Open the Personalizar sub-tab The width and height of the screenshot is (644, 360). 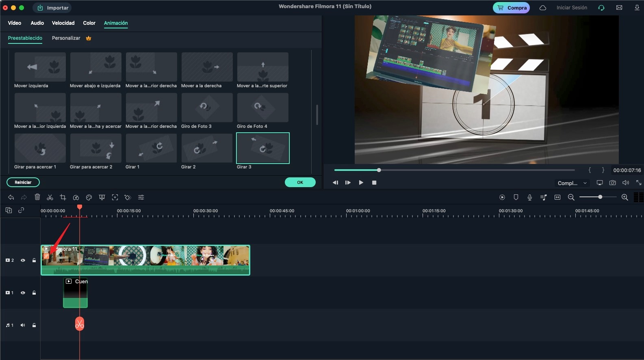66,38
